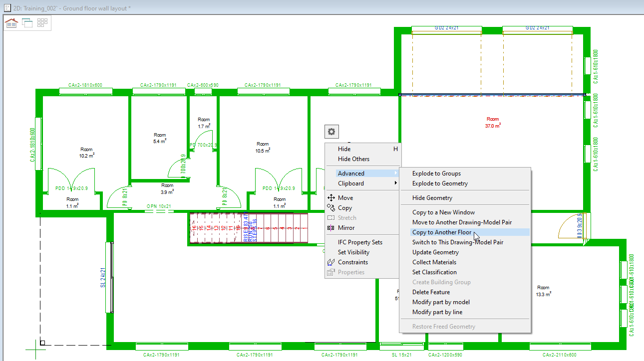Select Copy to Another Floor
The image size is (644, 361).
[x=441, y=232]
